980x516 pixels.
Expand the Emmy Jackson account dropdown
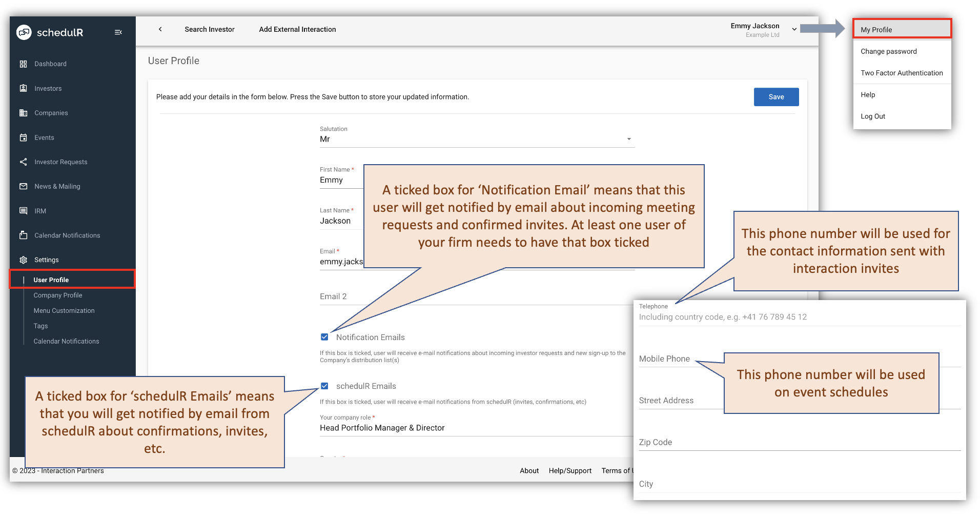click(794, 29)
